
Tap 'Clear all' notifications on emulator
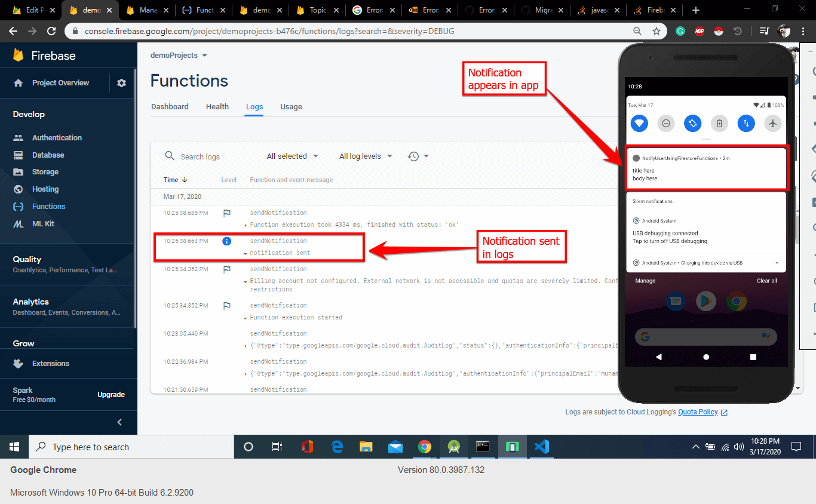pos(766,281)
